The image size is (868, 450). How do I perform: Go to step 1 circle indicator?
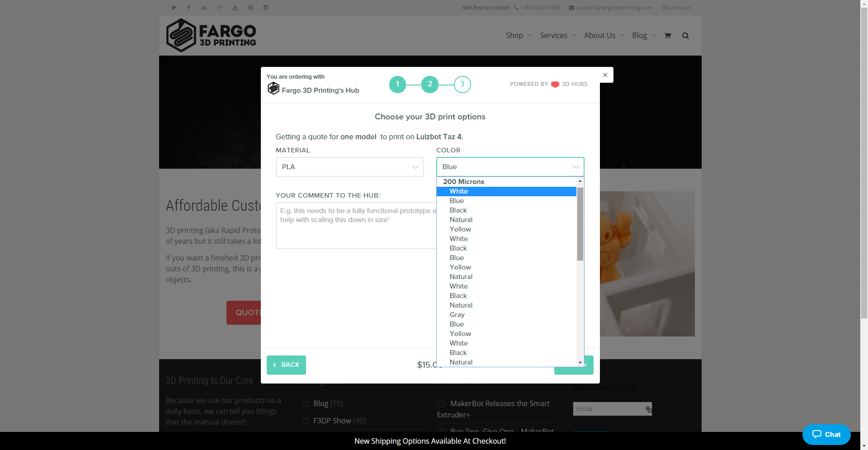coord(397,84)
